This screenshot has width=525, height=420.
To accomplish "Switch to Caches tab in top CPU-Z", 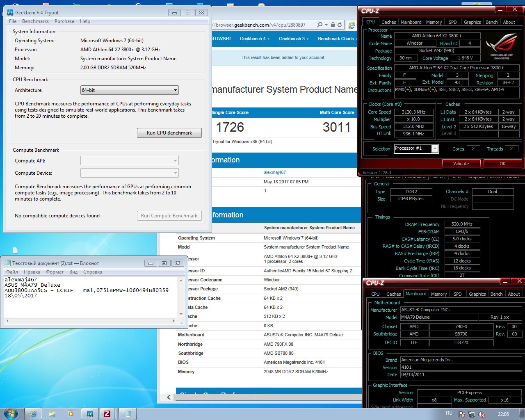I will point(388,22).
